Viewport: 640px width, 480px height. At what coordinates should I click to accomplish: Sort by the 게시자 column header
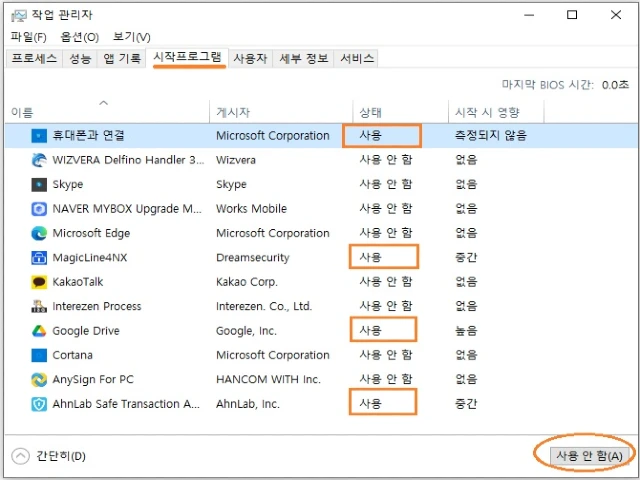[281, 112]
